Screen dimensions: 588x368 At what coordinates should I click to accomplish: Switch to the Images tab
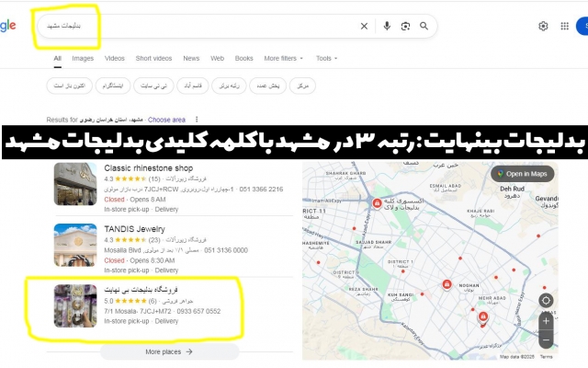click(83, 58)
